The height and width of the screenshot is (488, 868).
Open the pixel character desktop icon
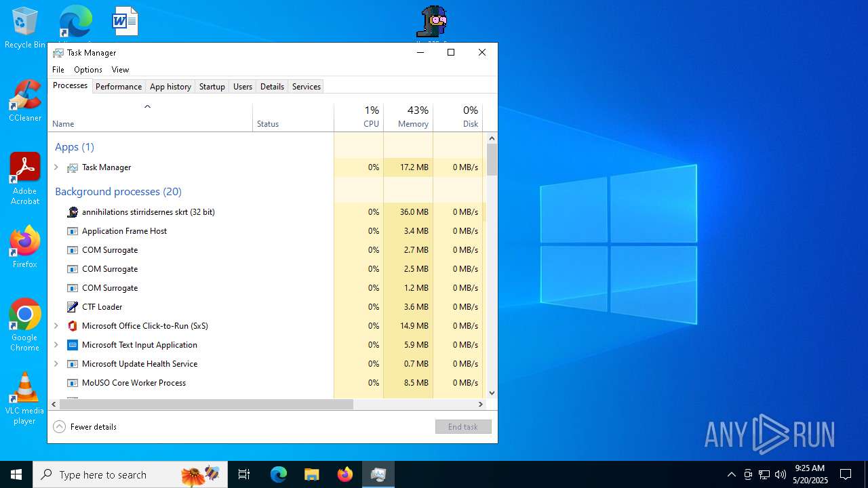click(x=432, y=22)
